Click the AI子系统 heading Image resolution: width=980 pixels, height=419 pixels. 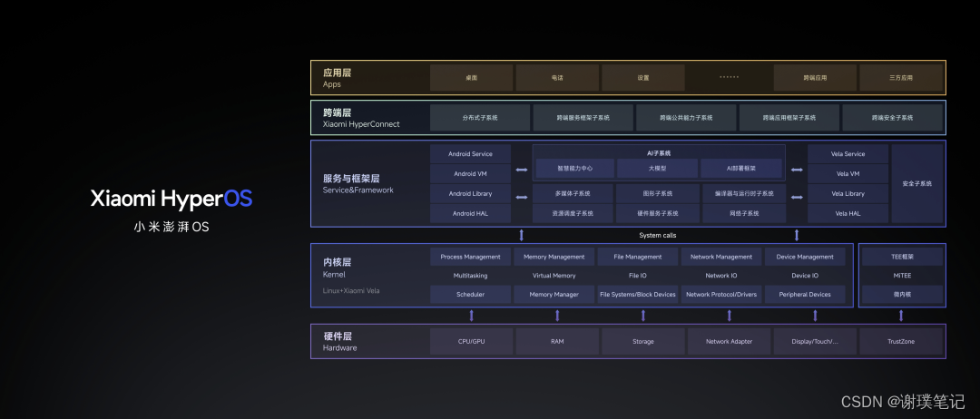[x=659, y=152]
